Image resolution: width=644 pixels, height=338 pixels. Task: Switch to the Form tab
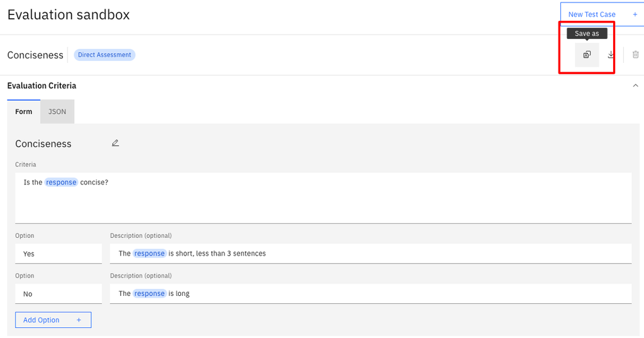tap(23, 111)
